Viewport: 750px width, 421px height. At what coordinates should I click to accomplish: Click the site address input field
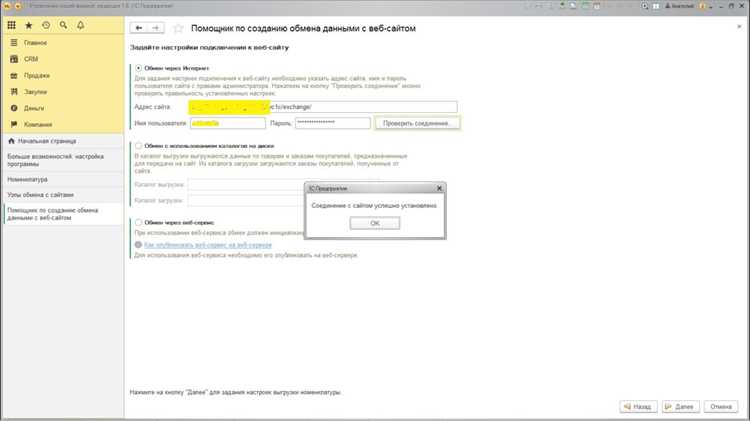[323, 107]
